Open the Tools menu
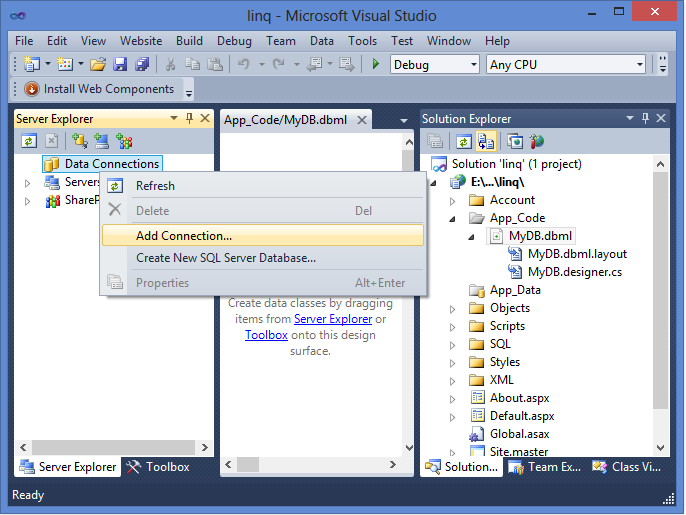The height and width of the screenshot is (515, 686). (x=362, y=41)
